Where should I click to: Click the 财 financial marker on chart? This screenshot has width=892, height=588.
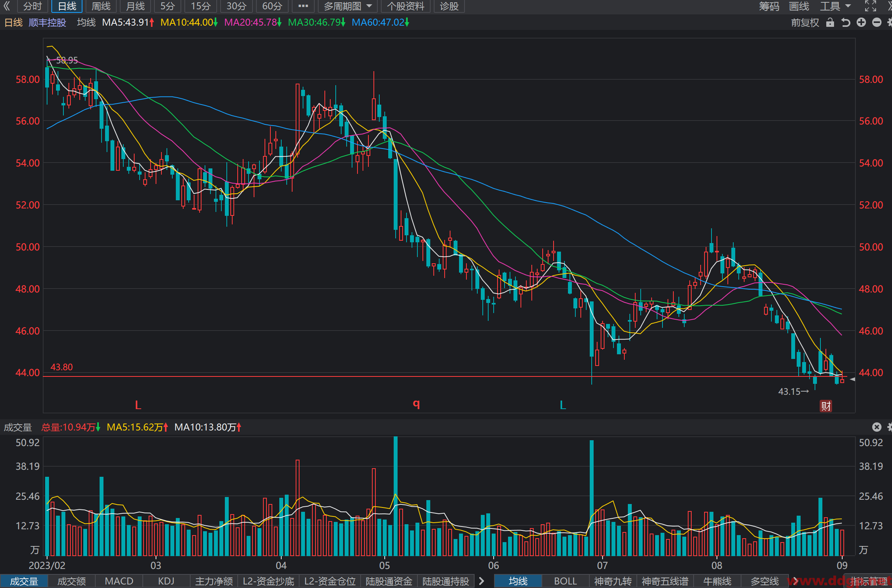coord(826,406)
